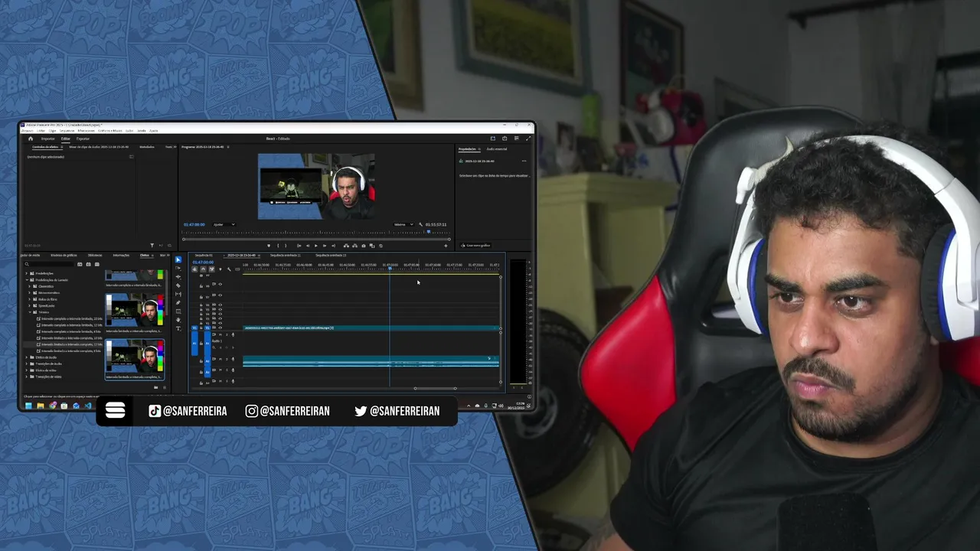Viewport: 980px width, 551px height.
Task: Click the Home icon in Premiere header
Action: [31, 139]
